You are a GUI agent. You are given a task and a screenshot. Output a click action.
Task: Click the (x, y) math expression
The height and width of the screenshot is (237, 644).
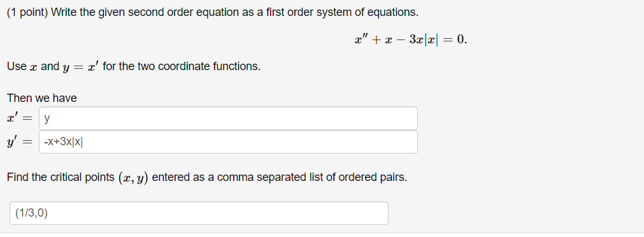coord(134,178)
